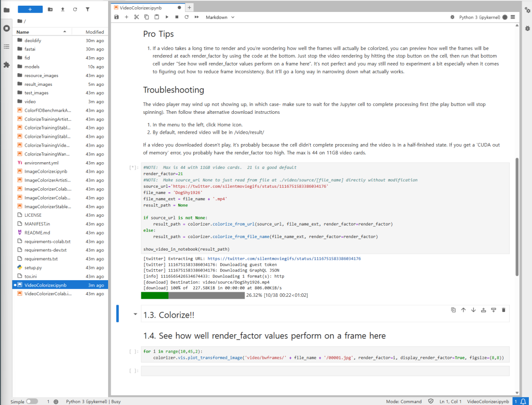Restart kernel and run all cells
The width and height of the screenshot is (532, 405).
(196, 17)
